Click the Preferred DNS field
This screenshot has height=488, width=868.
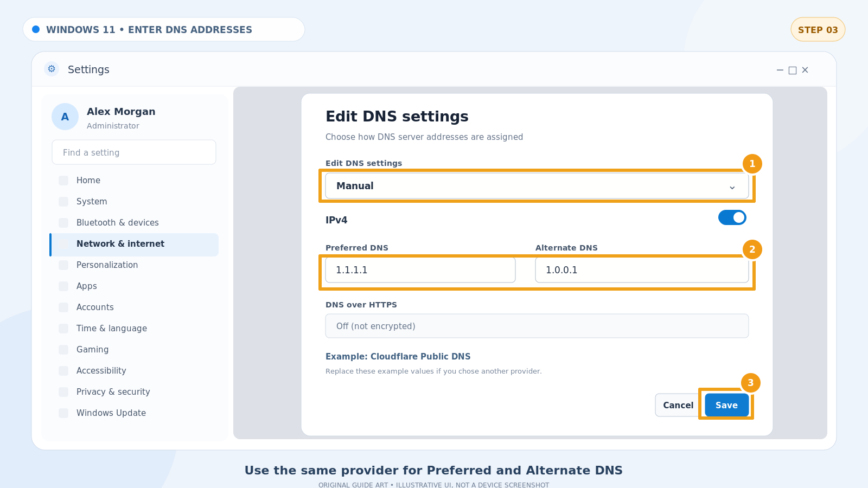[420, 270]
